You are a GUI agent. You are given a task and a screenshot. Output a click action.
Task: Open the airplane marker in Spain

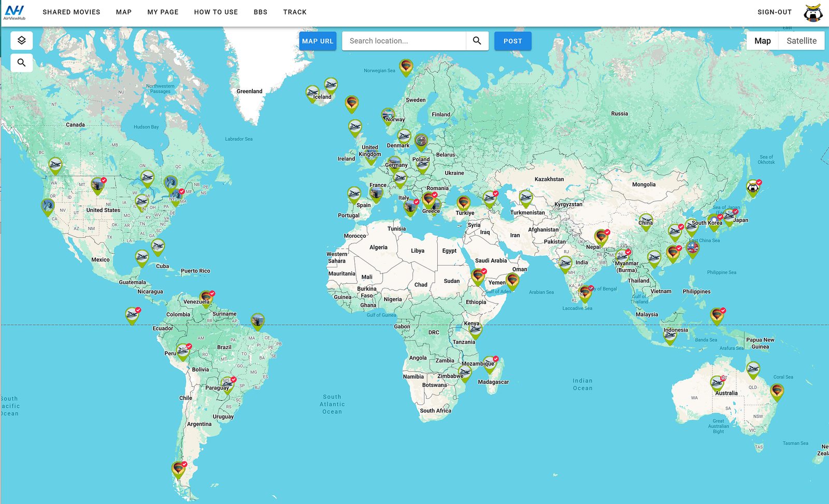[x=354, y=196]
